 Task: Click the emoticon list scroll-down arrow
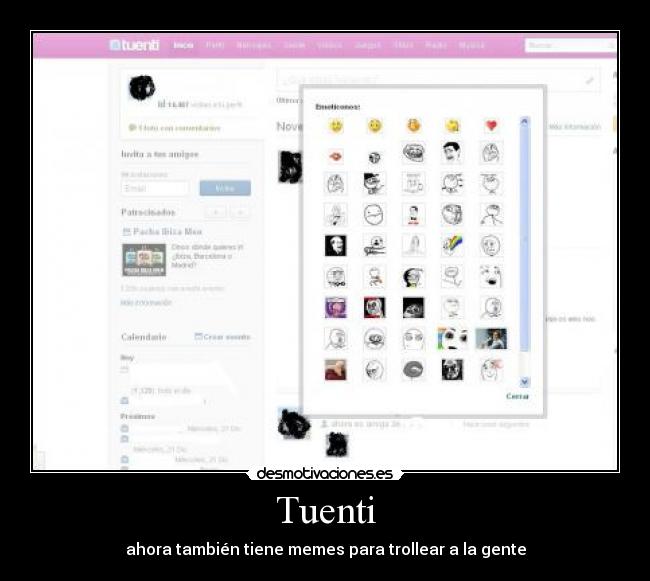coord(524,382)
